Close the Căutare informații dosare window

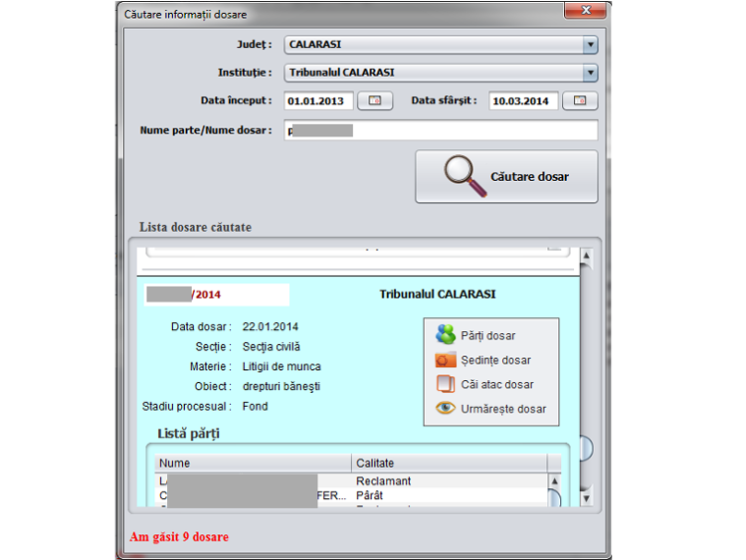(585, 11)
